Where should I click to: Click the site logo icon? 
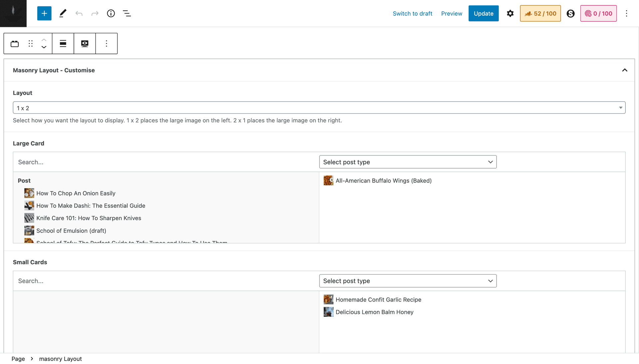(x=13, y=13)
